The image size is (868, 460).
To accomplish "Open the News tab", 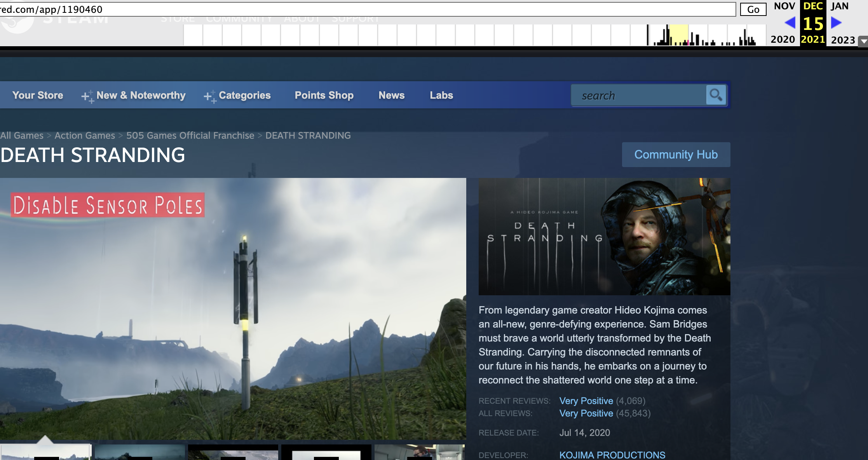I will (x=392, y=95).
